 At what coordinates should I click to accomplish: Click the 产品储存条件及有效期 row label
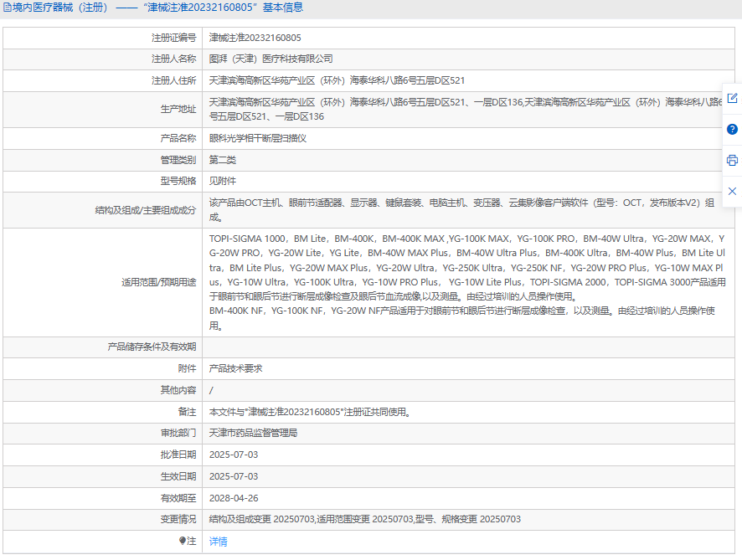click(x=152, y=347)
